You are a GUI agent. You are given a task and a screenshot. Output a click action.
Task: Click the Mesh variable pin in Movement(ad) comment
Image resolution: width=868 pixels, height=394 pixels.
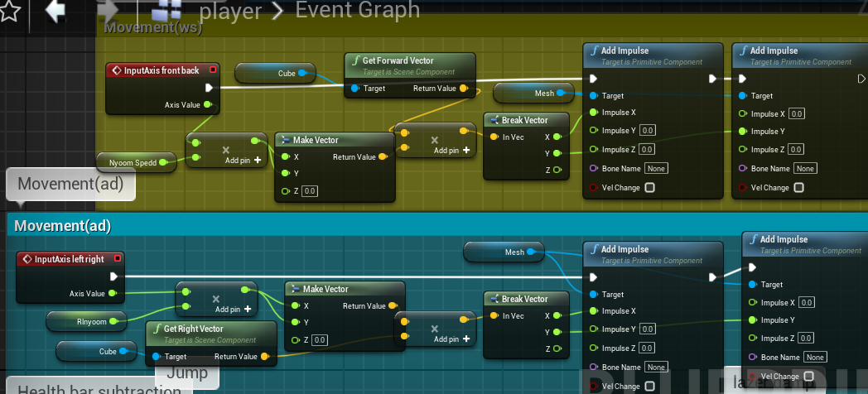coord(531,252)
